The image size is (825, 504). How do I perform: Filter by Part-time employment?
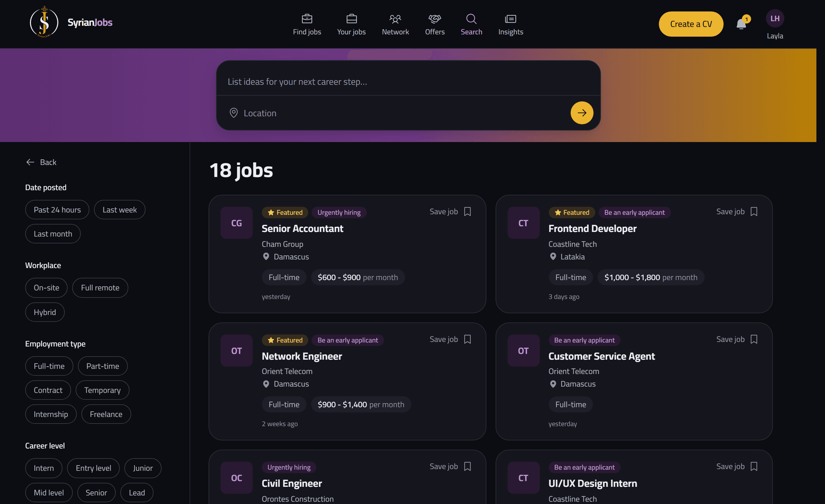coord(103,366)
